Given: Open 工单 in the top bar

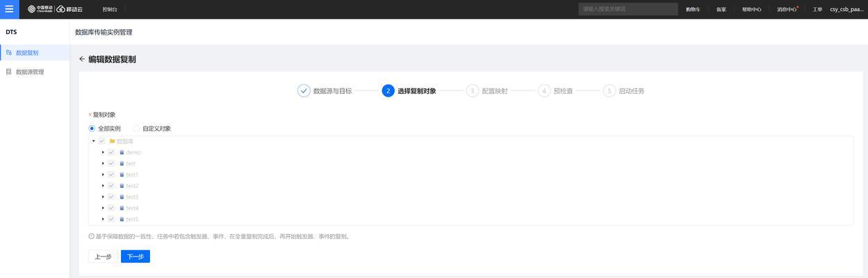Looking at the screenshot, I should point(817,10).
